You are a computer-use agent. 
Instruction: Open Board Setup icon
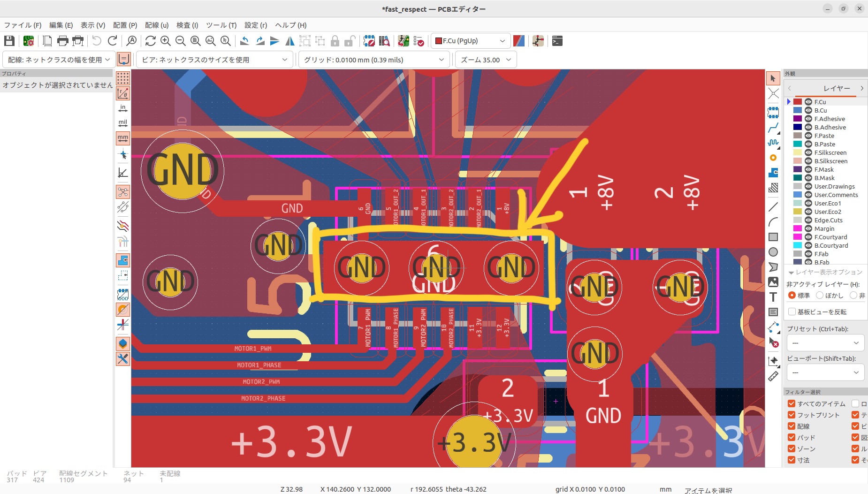29,41
